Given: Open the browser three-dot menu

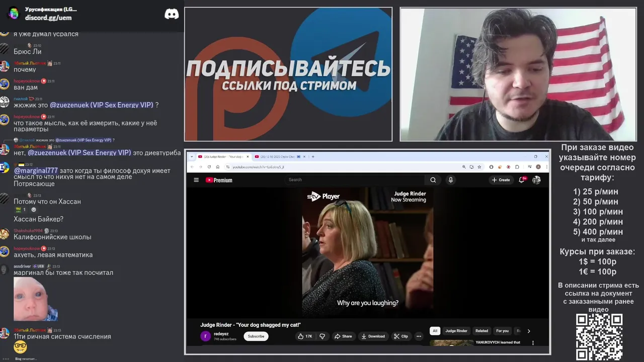Looking at the screenshot, I should pos(546,167).
